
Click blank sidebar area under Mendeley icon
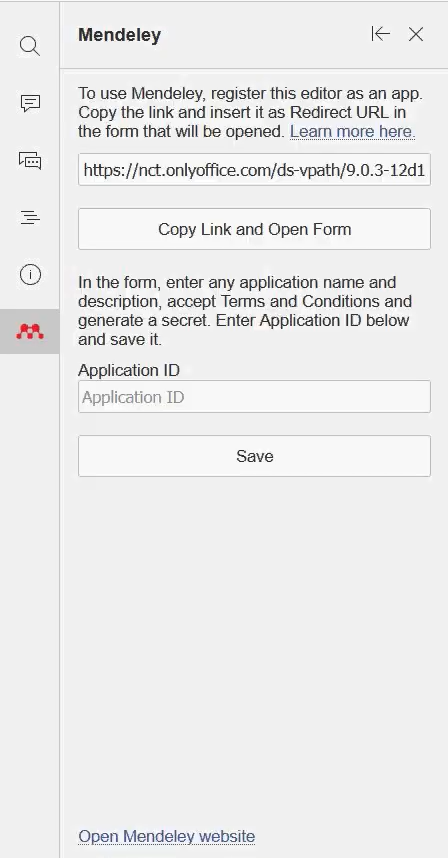coord(30,602)
